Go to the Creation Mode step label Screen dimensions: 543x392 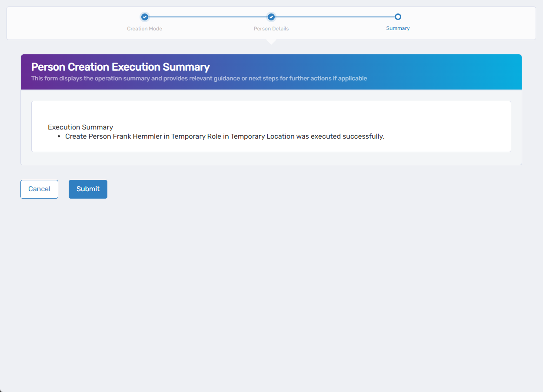click(x=145, y=29)
